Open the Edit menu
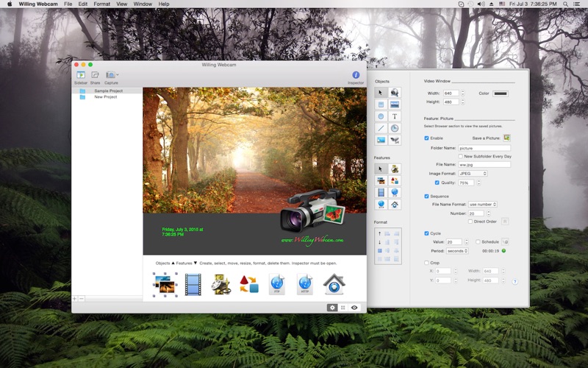Viewport: 588px width, 368px height. [x=83, y=4]
